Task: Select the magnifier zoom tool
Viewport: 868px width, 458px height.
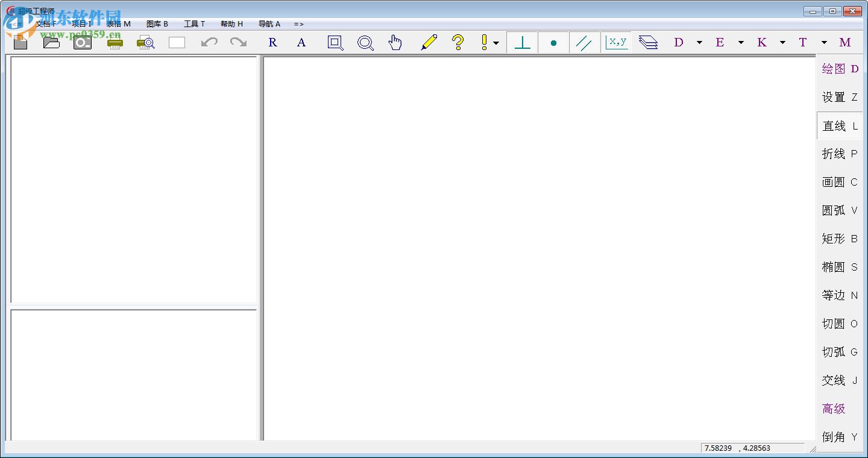Action: pos(365,43)
